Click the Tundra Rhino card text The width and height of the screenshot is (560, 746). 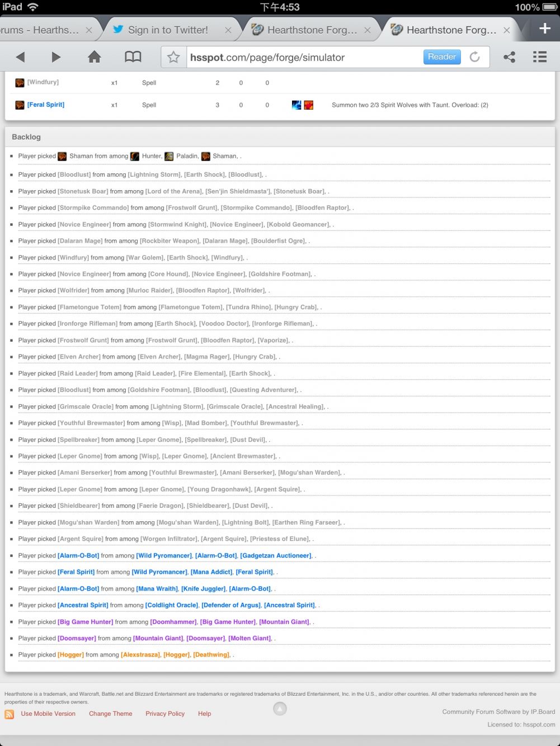249,307
